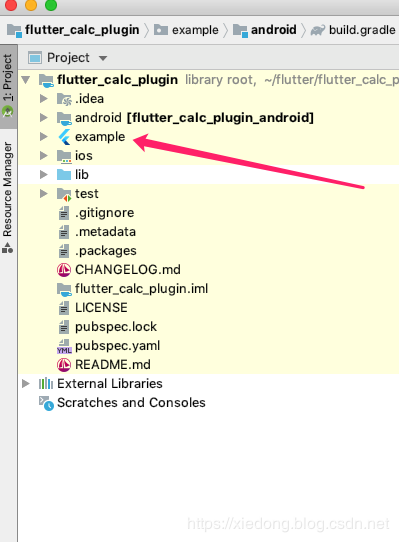399x542 pixels.
Task: Click the External Libraries icon
Action: [46, 384]
